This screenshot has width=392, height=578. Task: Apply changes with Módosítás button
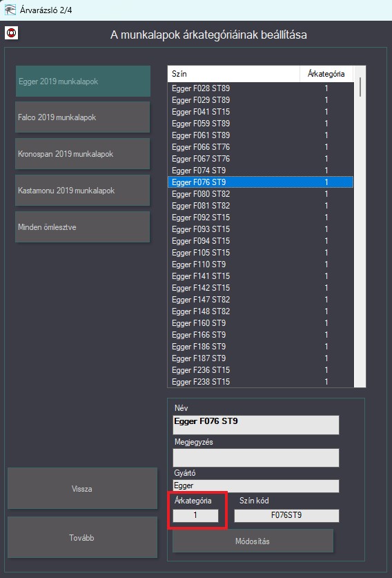pyautogui.click(x=253, y=541)
